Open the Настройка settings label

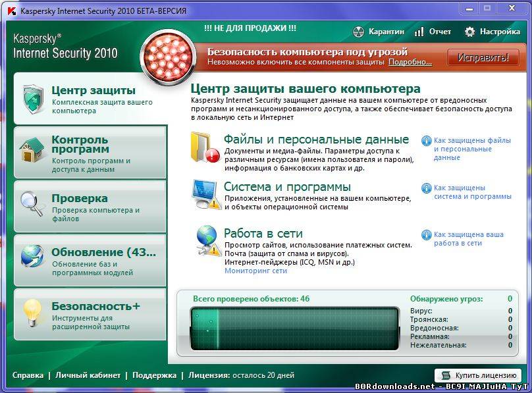click(x=500, y=32)
